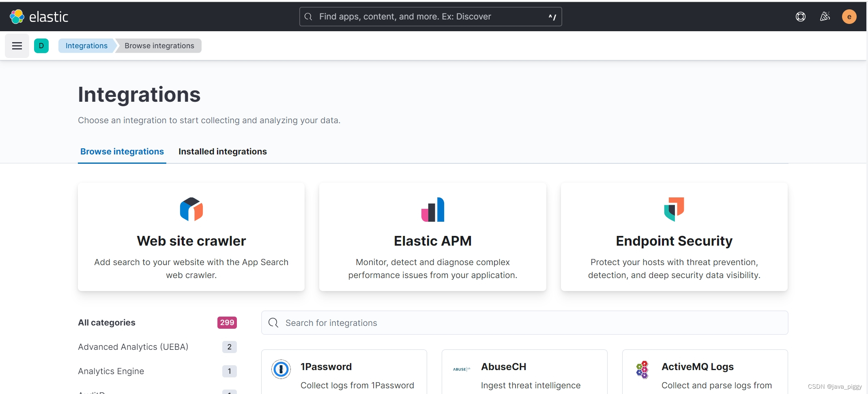Open the help lifebuoy icon
Image resolution: width=868 pixels, height=394 pixels.
click(800, 17)
